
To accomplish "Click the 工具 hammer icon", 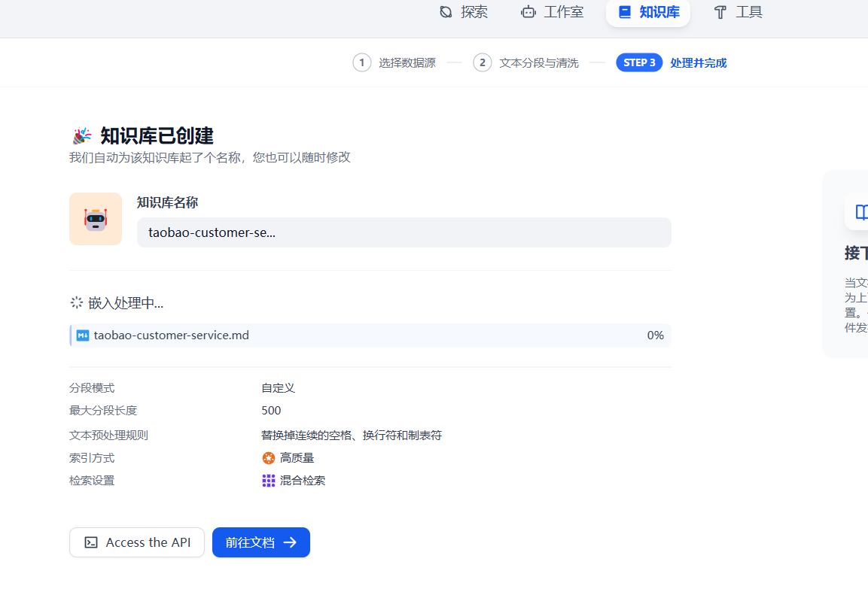I will click(720, 12).
